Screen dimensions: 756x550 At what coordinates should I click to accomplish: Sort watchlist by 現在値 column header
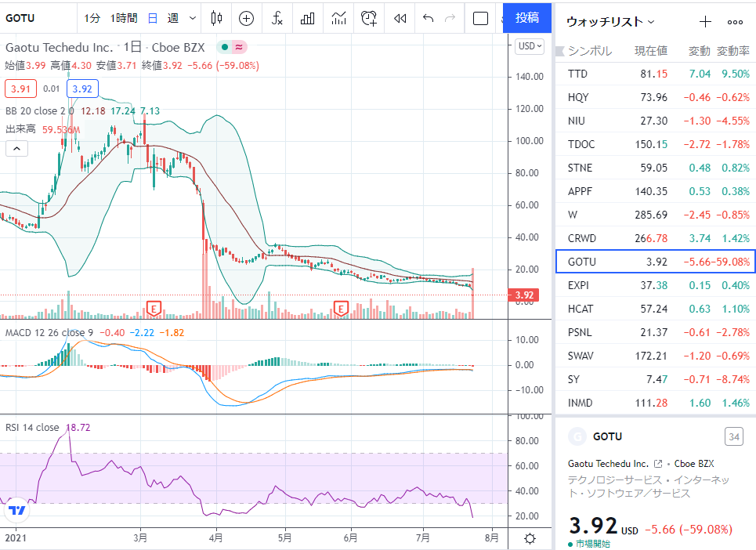[x=651, y=51]
